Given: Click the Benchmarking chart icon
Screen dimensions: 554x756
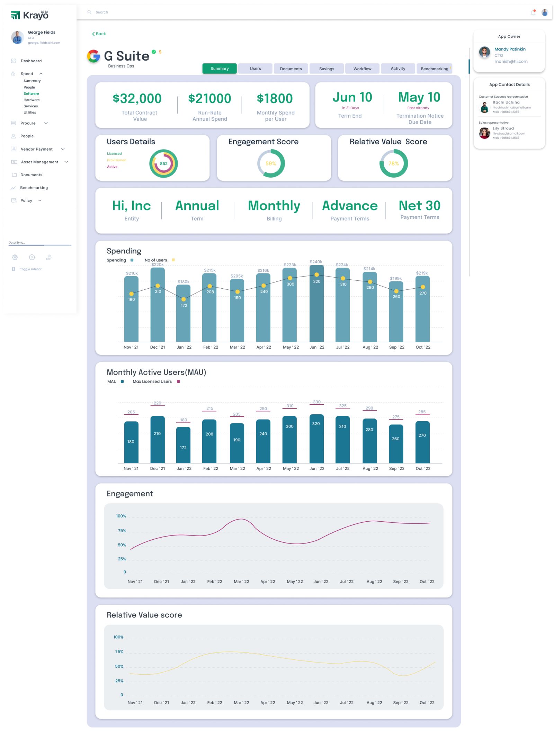Looking at the screenshot, I should coord(13,188).
